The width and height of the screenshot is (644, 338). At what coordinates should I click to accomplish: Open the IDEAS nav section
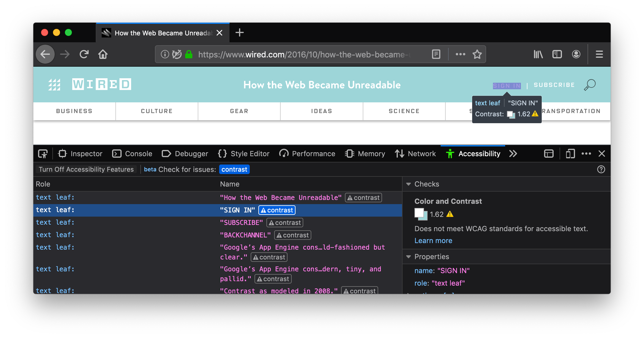coord(321,111)
